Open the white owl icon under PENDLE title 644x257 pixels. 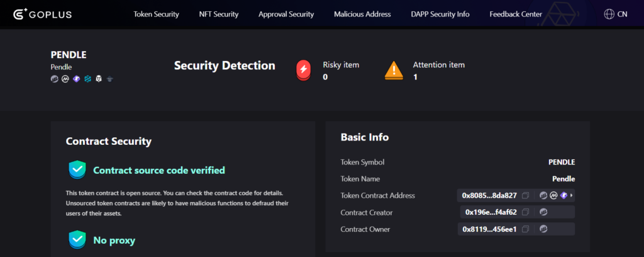(x=98, y=79)
